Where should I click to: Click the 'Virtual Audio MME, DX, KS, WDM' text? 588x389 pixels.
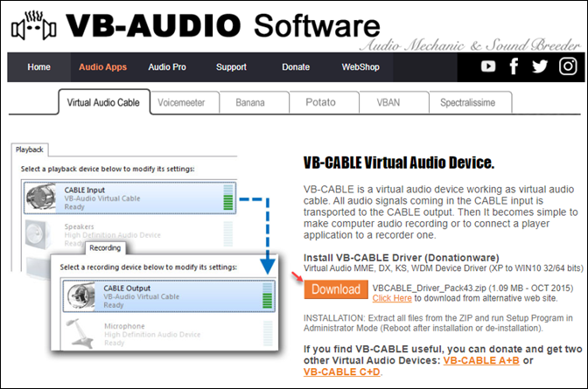(x=444, y=268)
